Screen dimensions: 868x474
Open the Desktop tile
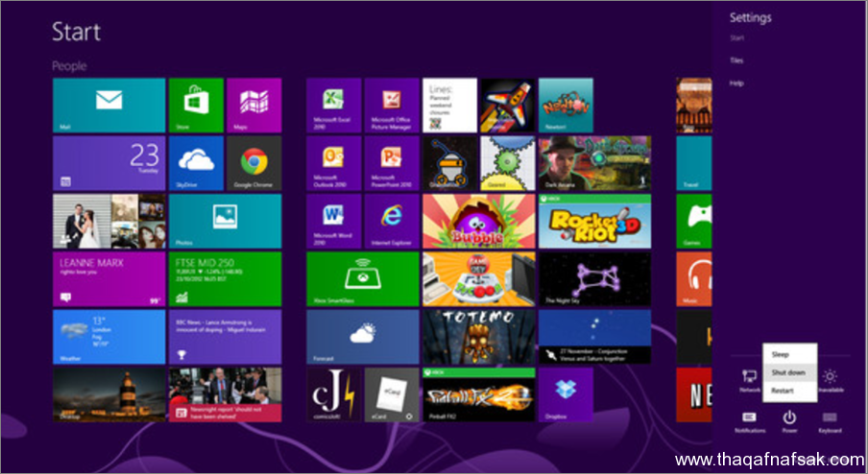(x=109, y=395)
